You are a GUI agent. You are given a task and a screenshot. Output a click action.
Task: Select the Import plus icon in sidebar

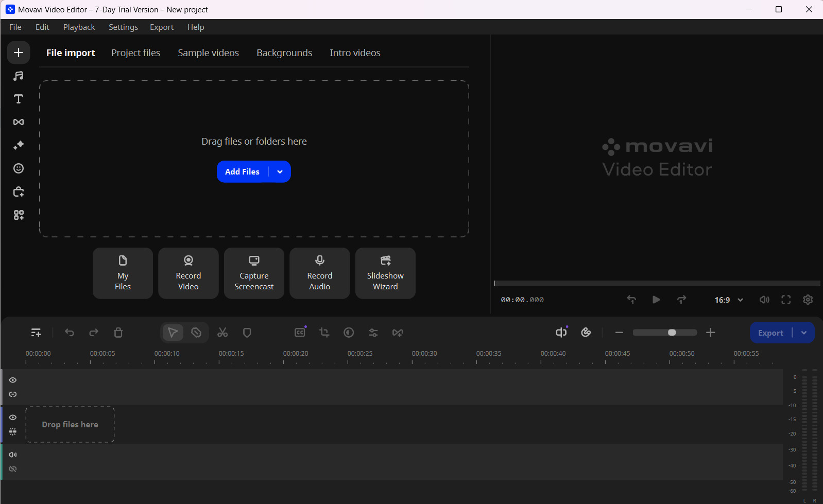19,53
